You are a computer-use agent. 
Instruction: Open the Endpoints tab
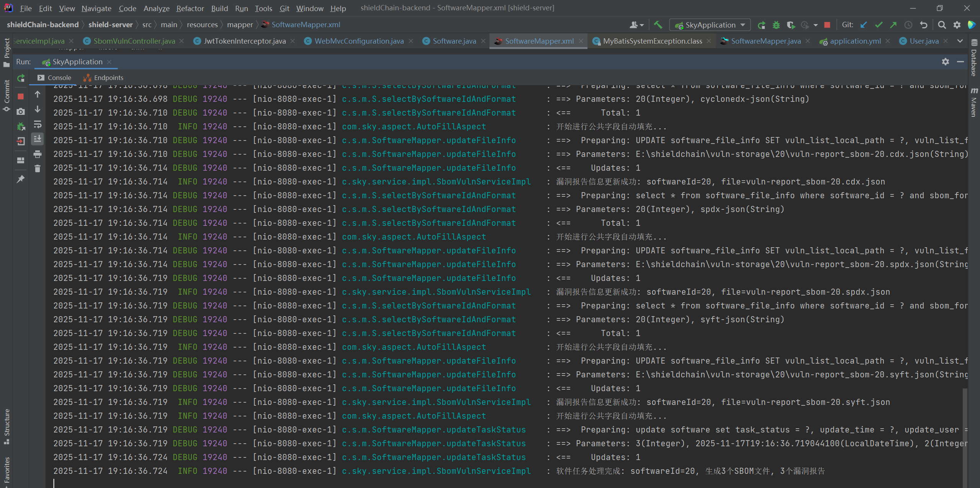[108, 78]
